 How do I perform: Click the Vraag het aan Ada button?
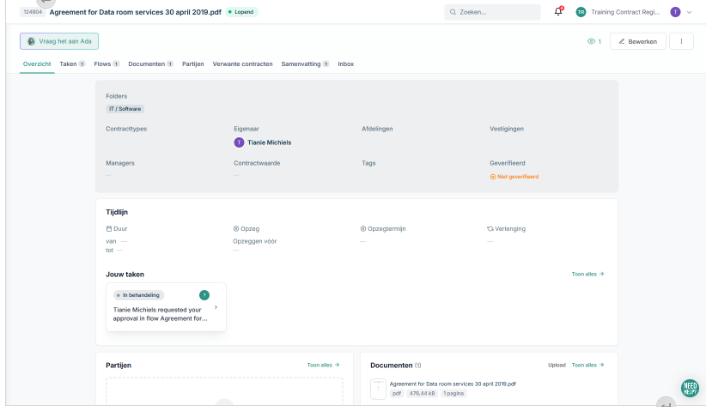coord(59,41)
